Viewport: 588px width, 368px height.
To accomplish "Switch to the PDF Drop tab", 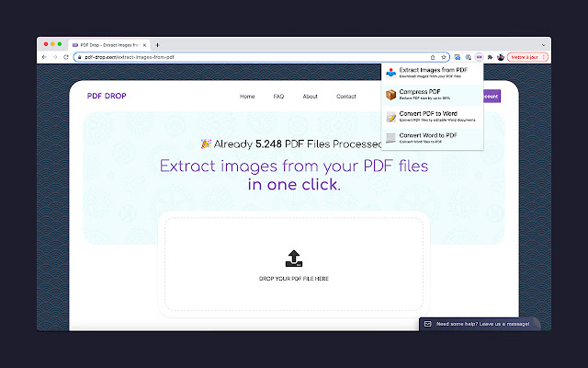I will click(109, 45).
